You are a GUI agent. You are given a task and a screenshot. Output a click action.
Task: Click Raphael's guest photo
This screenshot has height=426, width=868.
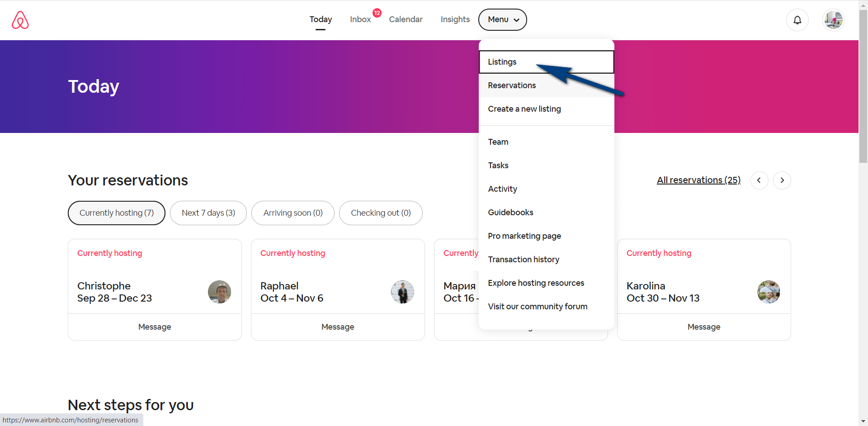tap(402, 292)
